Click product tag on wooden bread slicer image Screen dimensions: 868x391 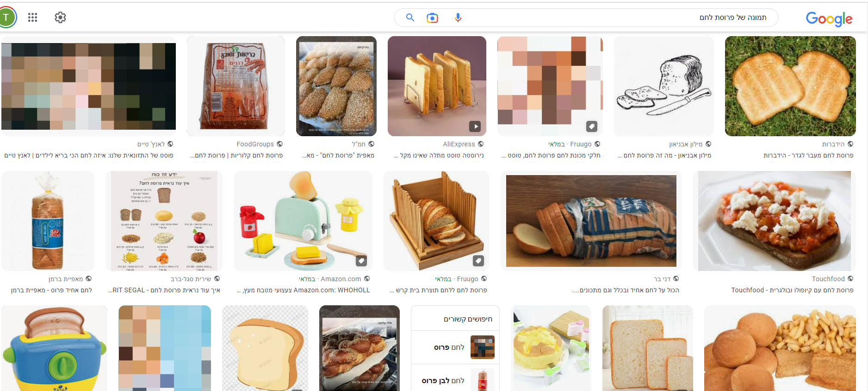pos(478,261)
